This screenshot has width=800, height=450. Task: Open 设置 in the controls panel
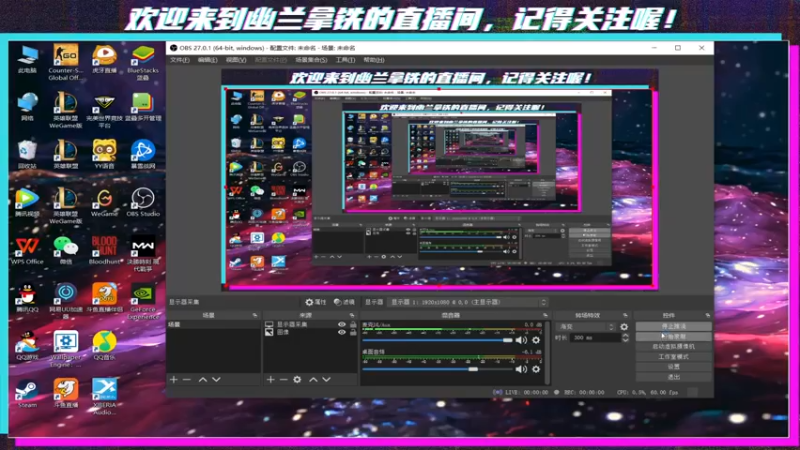(673, 367)
